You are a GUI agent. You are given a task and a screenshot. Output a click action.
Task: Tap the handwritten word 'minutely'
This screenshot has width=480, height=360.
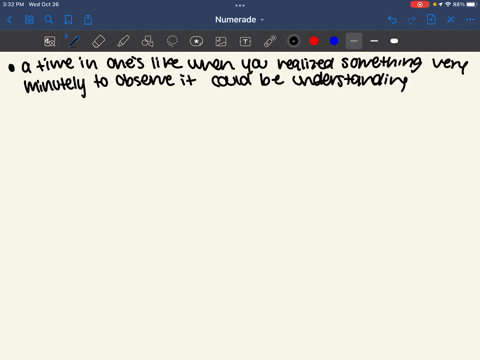point(55,85)
